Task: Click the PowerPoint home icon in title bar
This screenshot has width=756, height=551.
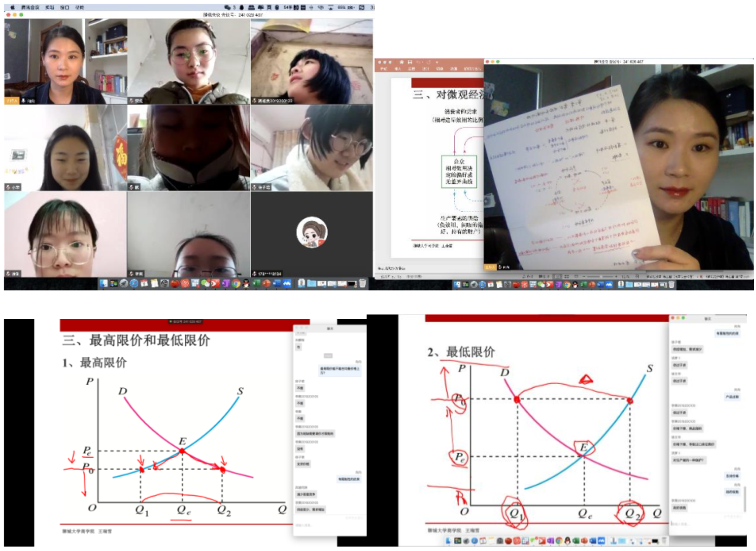Action: pos(402,62)
